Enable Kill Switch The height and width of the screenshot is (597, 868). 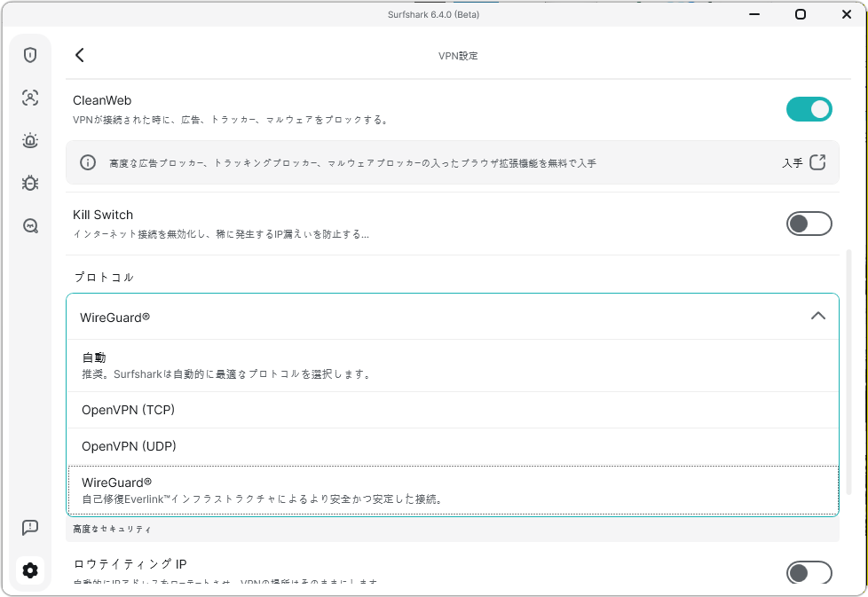click(x=809, y=224)
